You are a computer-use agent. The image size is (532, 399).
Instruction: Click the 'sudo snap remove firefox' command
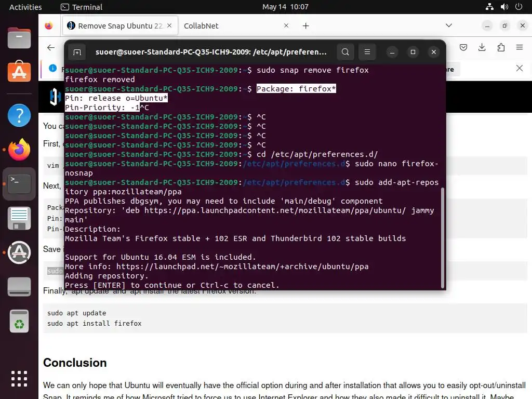(312, 70)
